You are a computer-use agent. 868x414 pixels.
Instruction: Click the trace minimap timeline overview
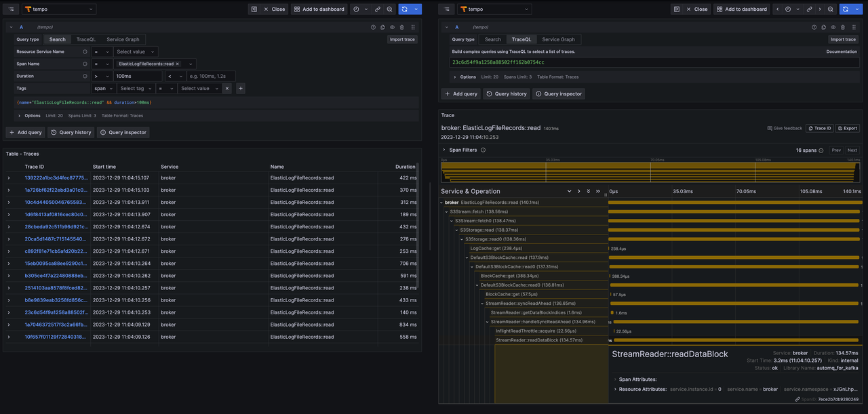(650, 172)
